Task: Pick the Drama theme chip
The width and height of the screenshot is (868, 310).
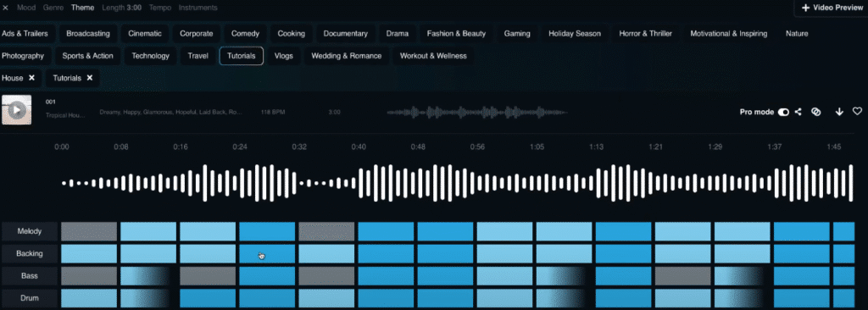Action: point(398,33)
